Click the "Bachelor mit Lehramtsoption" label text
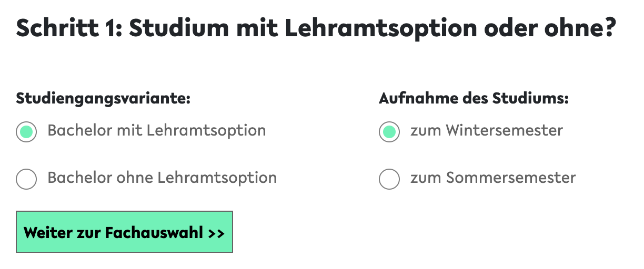Screen dimensions: 644x269 point(156,130)
